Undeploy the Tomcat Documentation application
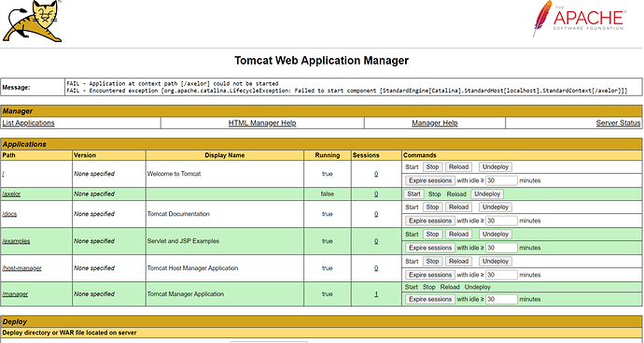This screenshot has width=644, height=343. coord(496,207)
